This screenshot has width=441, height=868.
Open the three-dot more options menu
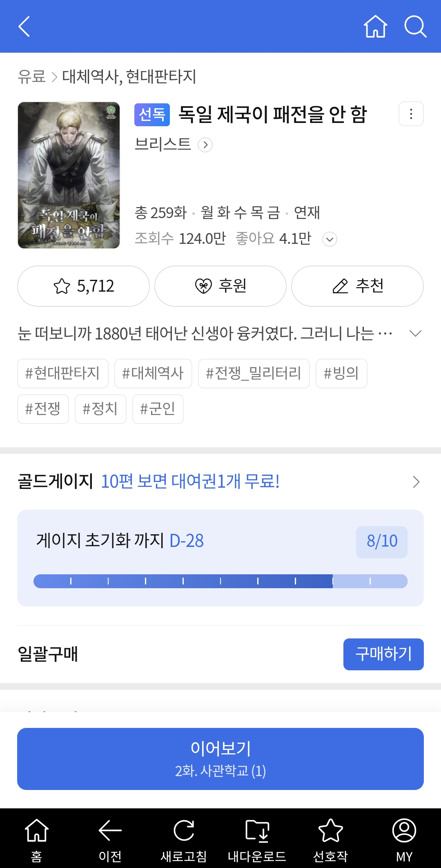pos(411,114)
